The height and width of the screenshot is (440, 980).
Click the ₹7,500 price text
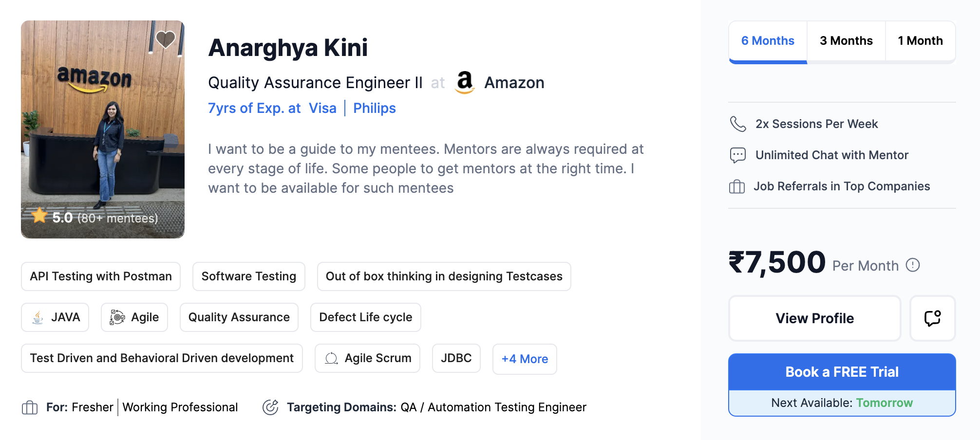(x=777, y=262)
